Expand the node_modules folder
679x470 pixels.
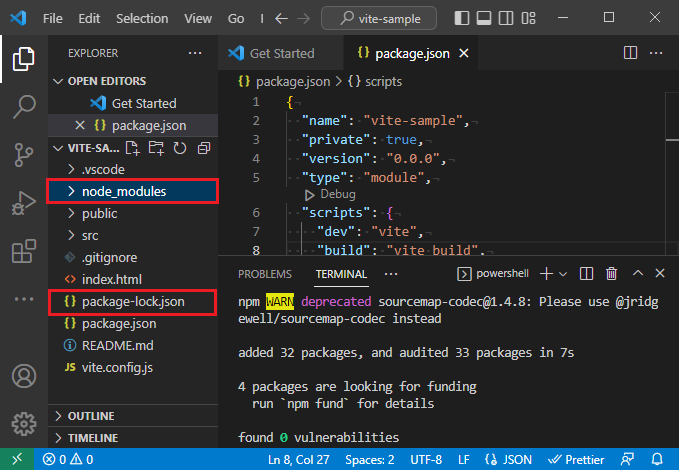pyautogui.click(x=71, y=191)
